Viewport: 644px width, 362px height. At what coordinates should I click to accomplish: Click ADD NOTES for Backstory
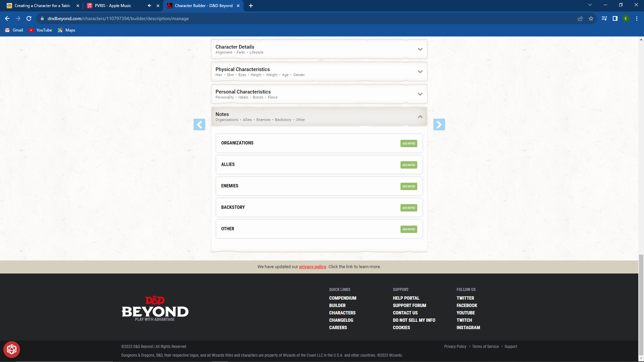click(x=409, y=208)
